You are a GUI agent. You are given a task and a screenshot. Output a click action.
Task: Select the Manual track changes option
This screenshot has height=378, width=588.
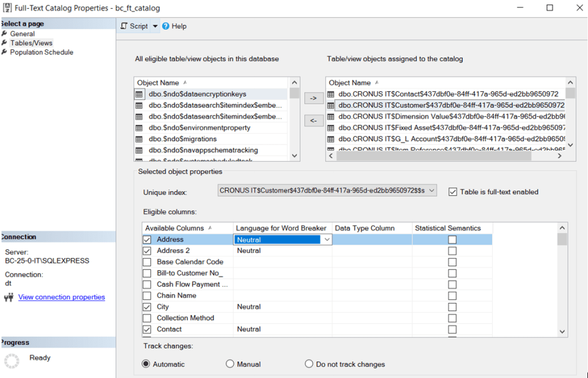230,364
